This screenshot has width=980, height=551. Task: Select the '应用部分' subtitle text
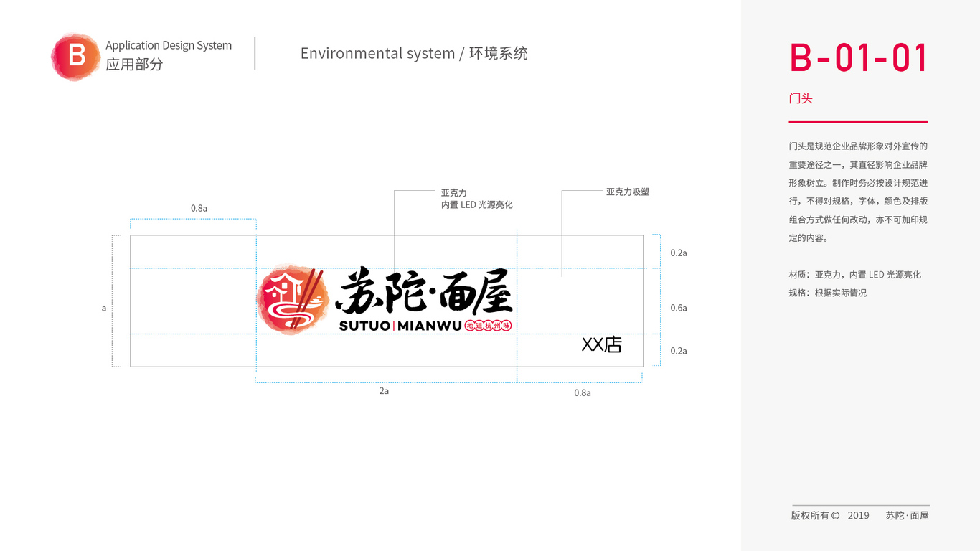tap(134, 64)
